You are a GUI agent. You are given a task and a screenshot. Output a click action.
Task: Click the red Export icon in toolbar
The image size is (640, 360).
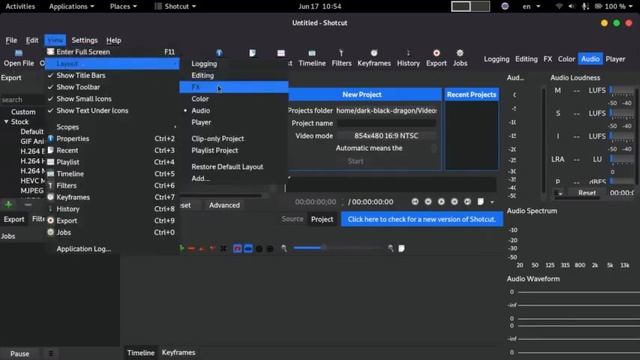(x=436, y=53)
